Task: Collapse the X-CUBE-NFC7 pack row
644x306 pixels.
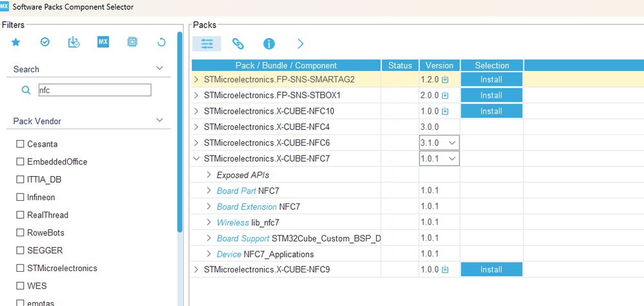Action: point(196,159)
